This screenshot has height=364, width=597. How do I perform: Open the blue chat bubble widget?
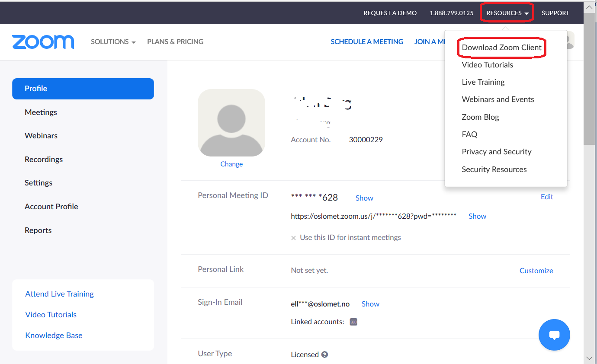click(554, 335)
